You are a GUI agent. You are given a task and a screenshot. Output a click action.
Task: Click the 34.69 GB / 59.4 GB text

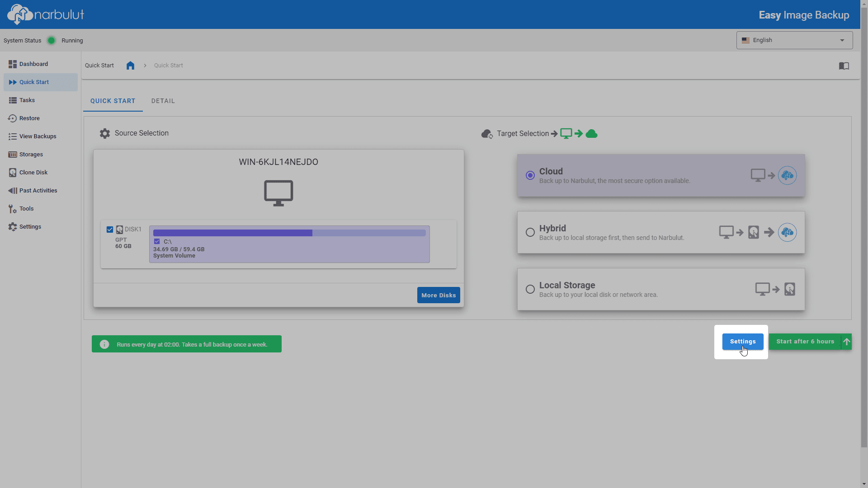point(179,249)
